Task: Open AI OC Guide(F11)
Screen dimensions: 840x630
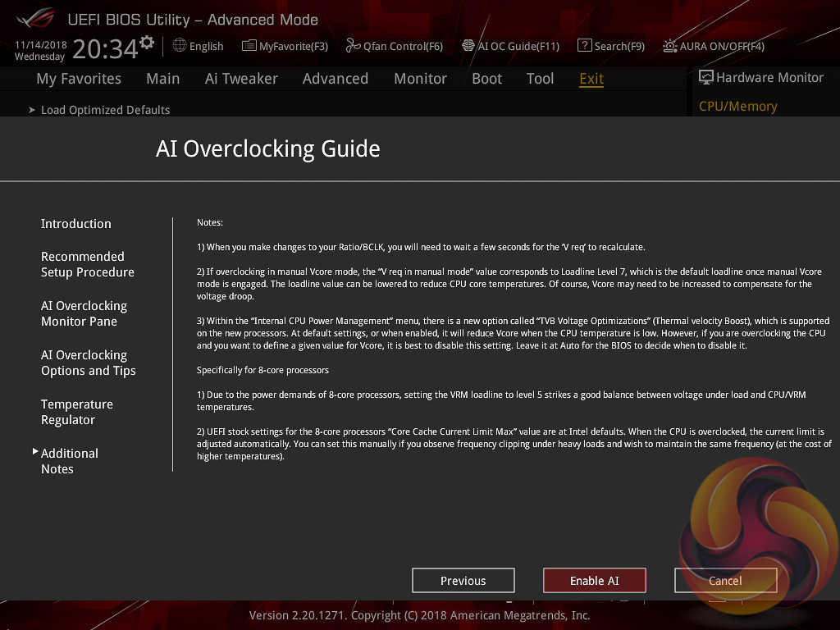Action: point(518,46)
